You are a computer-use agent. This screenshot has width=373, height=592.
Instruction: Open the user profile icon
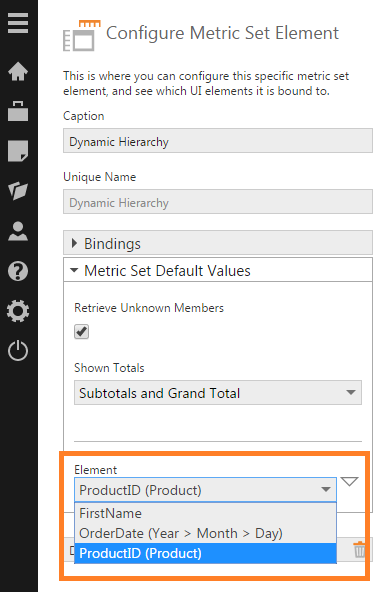point(18,231)
